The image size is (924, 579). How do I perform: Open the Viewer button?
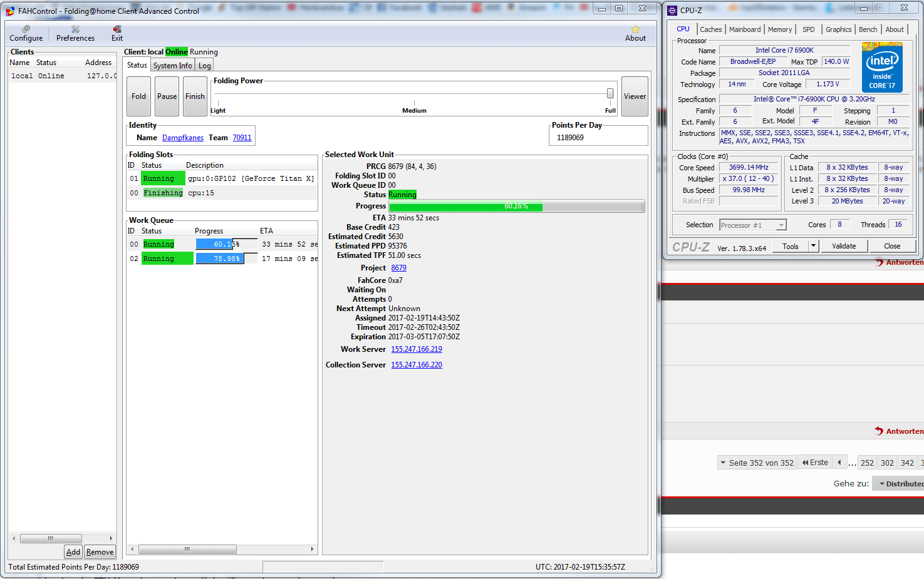pyautogui.click(x=635, y=96)
